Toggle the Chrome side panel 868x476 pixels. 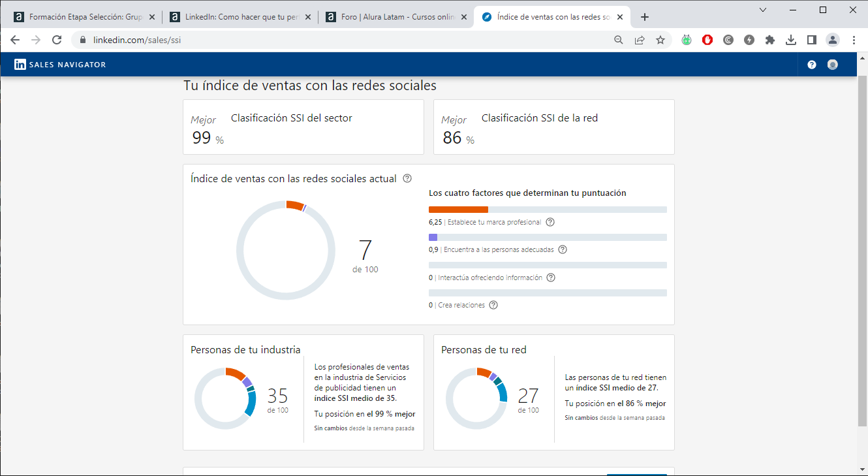(812, 40)
